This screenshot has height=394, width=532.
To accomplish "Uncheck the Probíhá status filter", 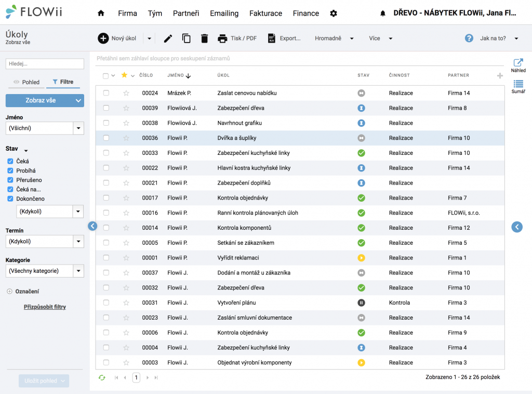I will 10,170.
